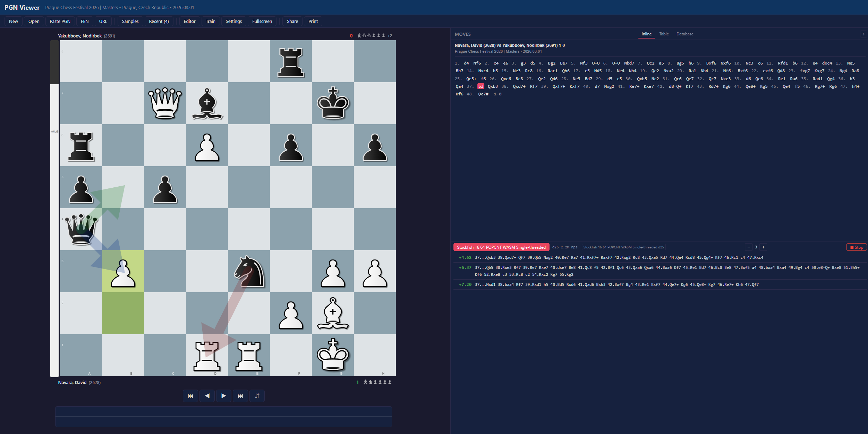This screenshot has width=868, height=434.
Task: Flip the board orientation
Action: (x=257, y=396)
